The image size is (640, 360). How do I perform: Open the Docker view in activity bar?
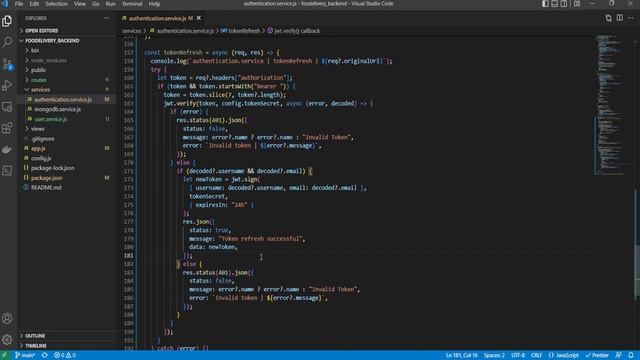click(x=7, y=149)
